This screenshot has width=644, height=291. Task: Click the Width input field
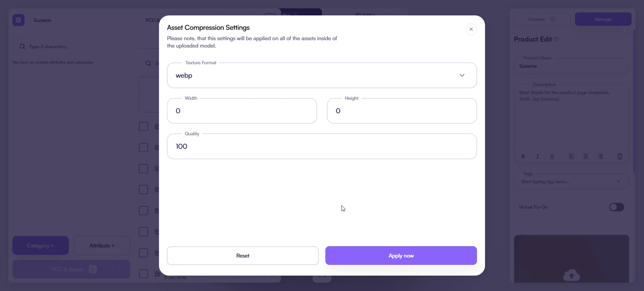click(242, 111)
